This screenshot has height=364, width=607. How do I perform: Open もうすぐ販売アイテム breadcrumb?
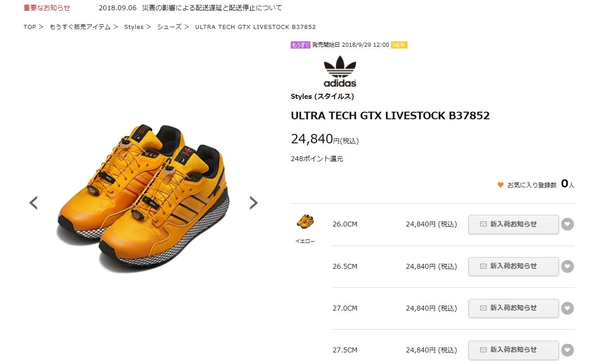(81, 27)
